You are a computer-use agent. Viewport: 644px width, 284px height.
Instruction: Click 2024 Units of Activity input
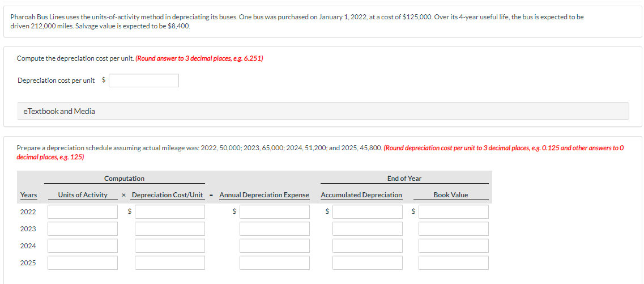tap(83, 246)
